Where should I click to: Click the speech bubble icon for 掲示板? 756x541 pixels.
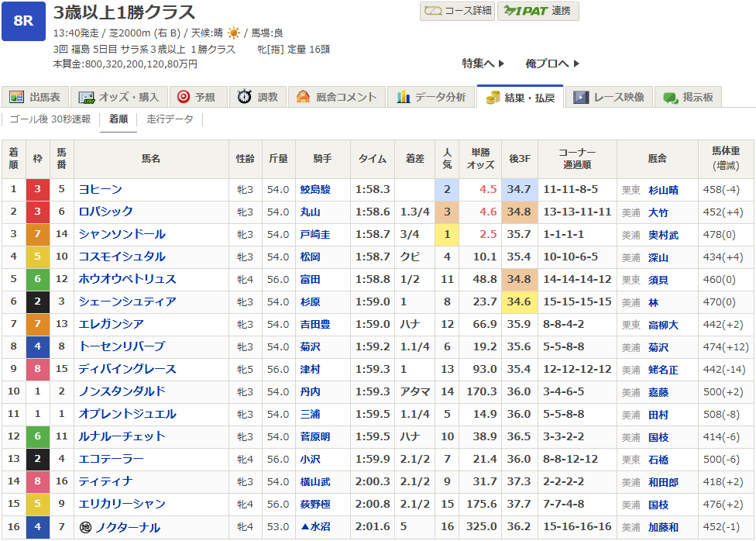coord(669,97)
